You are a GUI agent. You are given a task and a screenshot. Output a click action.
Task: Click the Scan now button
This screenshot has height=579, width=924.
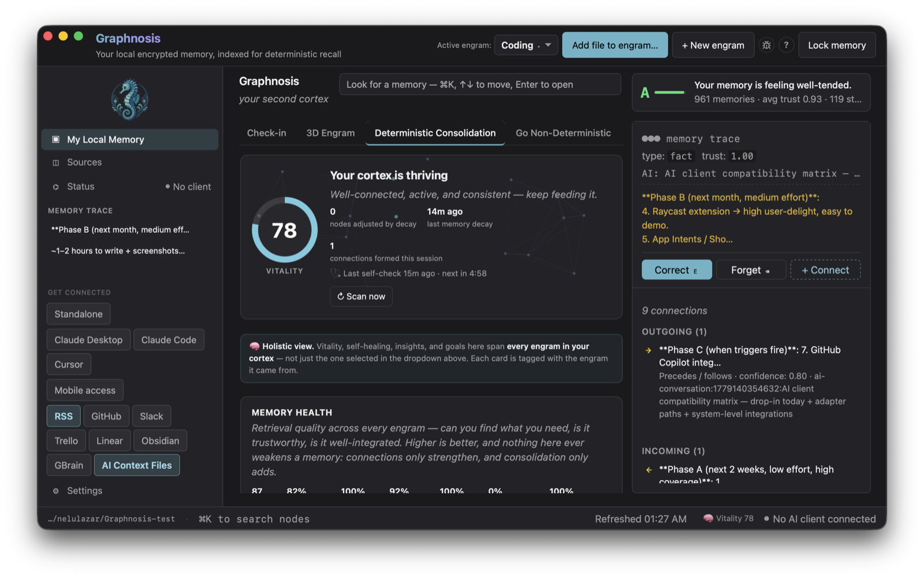tap(361, 296)
